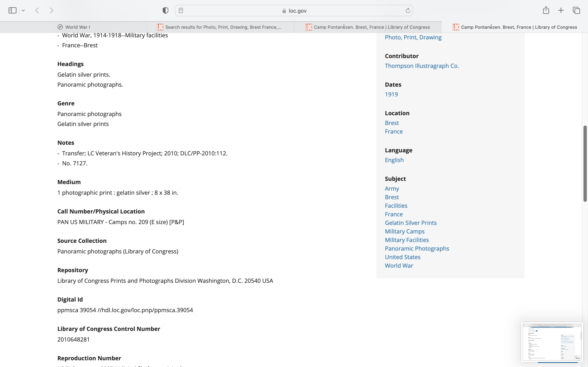This screenshot has width=588, height=367.
Task: Show the reader view page icon
Action: 181,10
